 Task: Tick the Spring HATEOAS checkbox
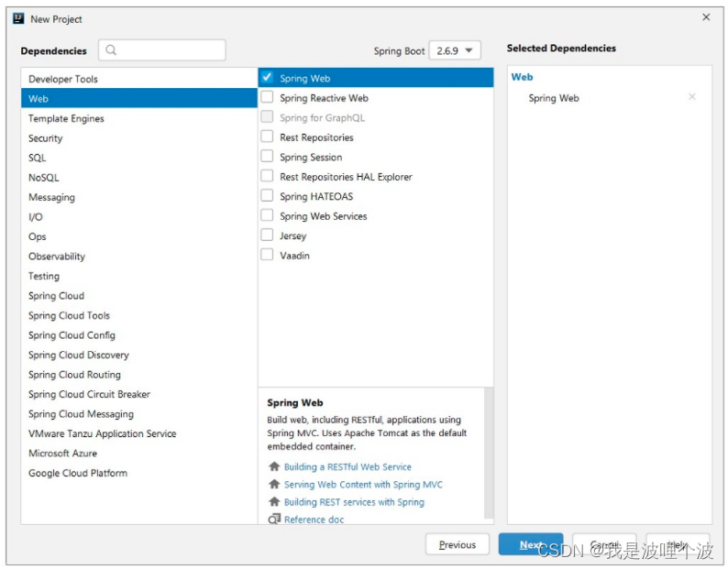(x=267, y=195)
